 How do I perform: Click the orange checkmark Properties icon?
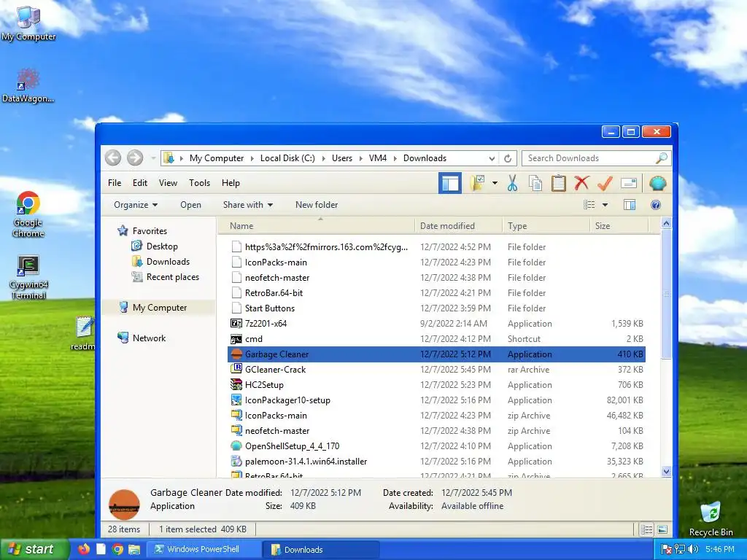click(x=605, y=183)
